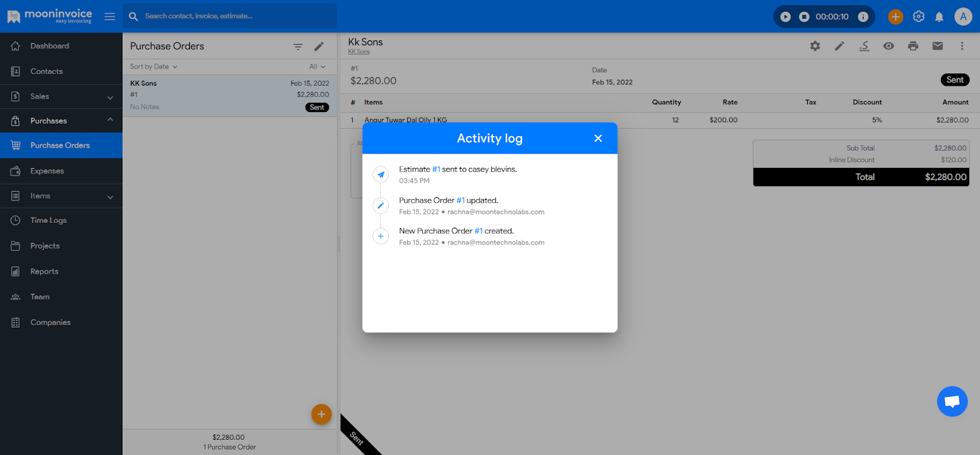980x455 pixels.
Task: Open the notifications bell
Action: click(x=939, y=17)
